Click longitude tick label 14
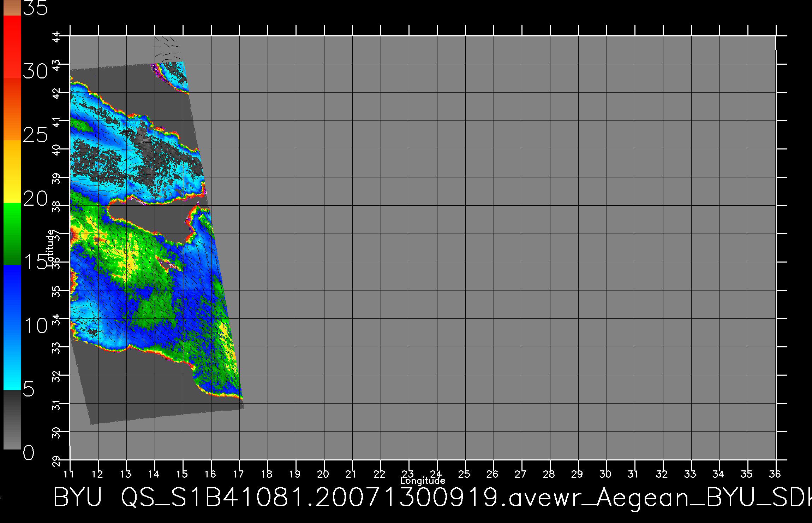Screen dimensions: 812x523 [x=154, y=474]
